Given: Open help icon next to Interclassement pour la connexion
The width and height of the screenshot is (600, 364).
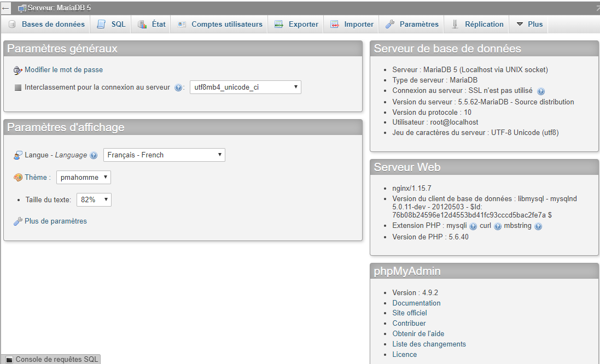Looking at the screenshot, I should pyautogui.click(x=178, y=87).
